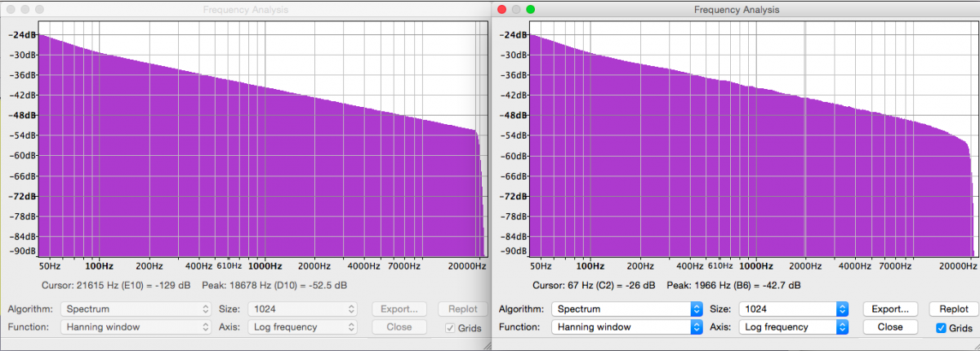Click Close button in right window

[890, 327]
